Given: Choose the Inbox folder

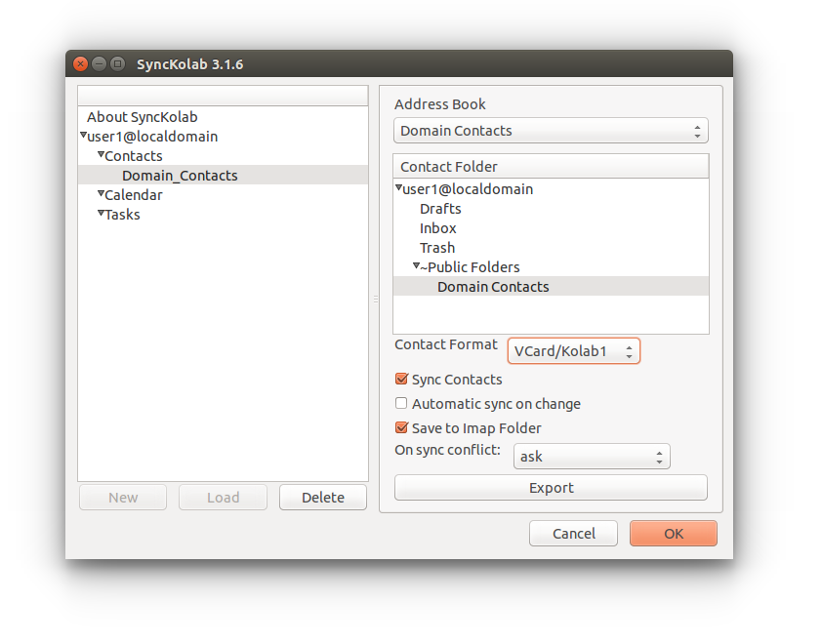Looking at the screenshot, I should [x=438, y=228].
